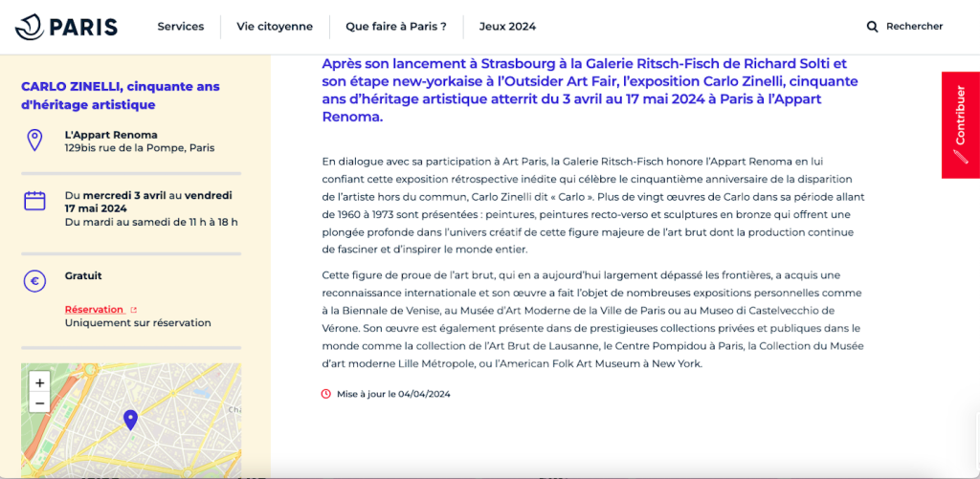Click the location pin icon beside L'Appart Renoma
980x479 pixels.
point(35,141)
